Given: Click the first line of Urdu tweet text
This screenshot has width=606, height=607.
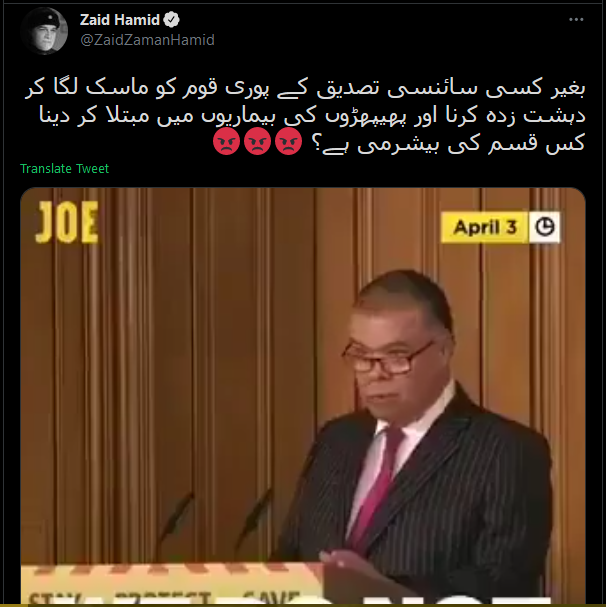Looking at the screenshot, I should (306, 89).
